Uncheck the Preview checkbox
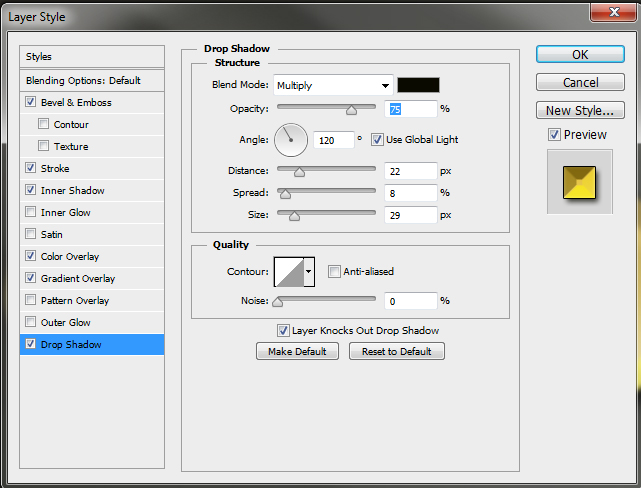 click(554, 134)
